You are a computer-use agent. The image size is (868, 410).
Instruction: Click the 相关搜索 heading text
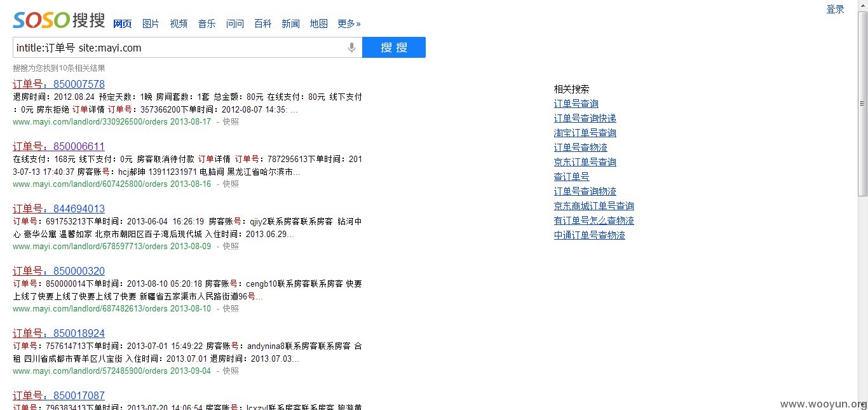coord(572,89)
